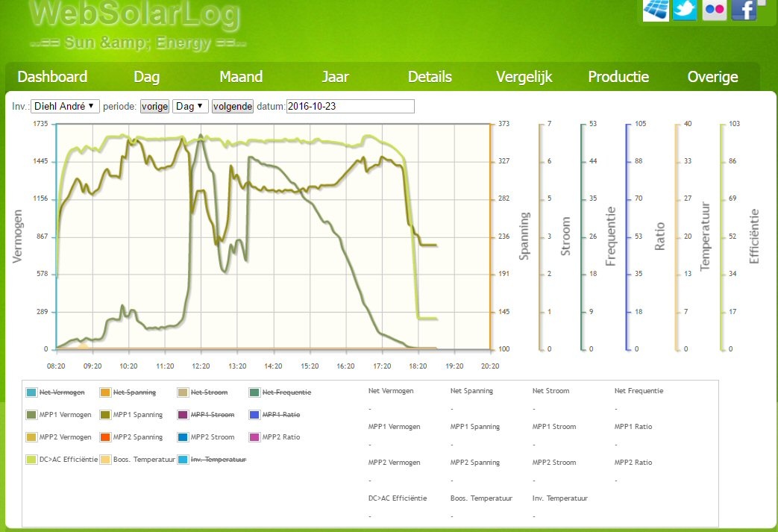Click the 18:20 time axis label
778x532 pixels.
click(418, 366)
